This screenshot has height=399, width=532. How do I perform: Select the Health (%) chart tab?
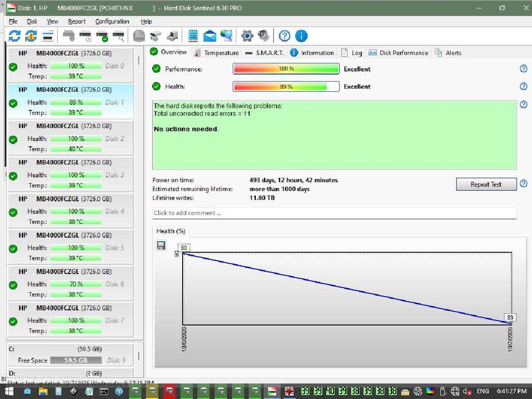tap(171, 231)
